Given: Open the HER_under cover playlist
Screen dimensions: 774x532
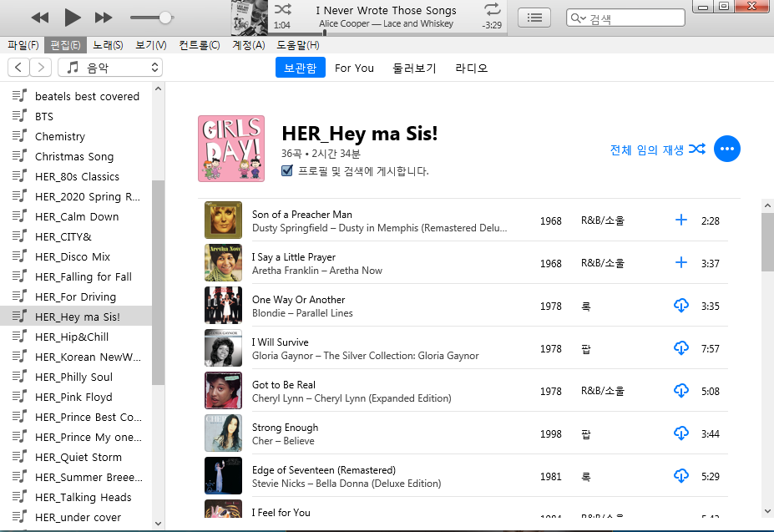Looking at the screenshot, I should pyautogui.click(x=76, y=517).
